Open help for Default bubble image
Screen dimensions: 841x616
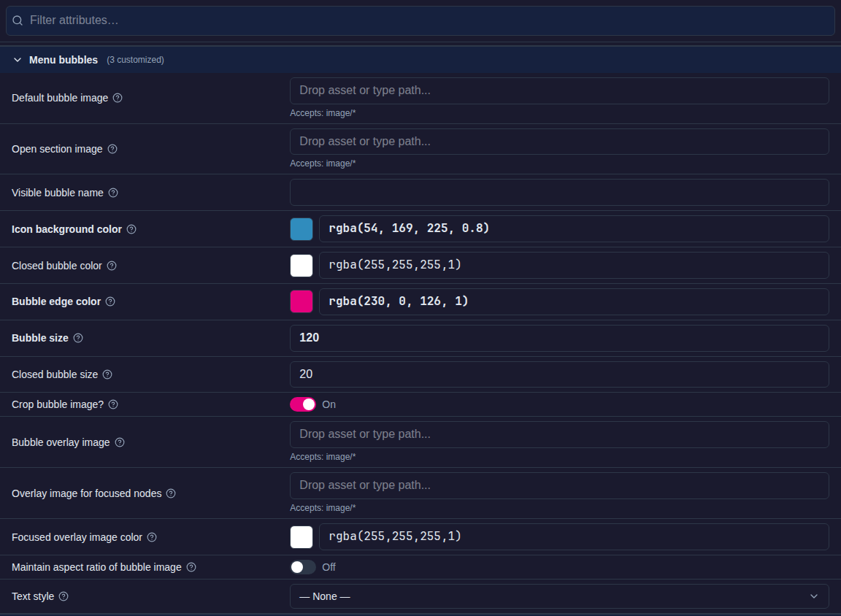[118, 98]
